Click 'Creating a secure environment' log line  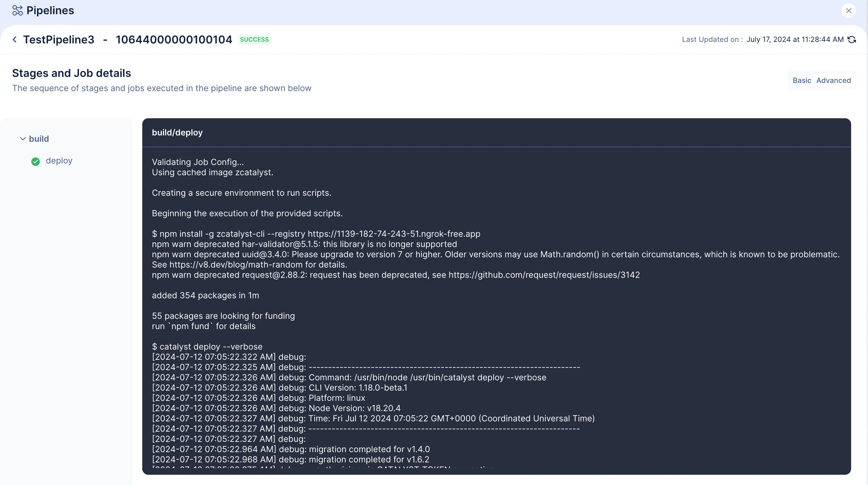click(241, 193)
